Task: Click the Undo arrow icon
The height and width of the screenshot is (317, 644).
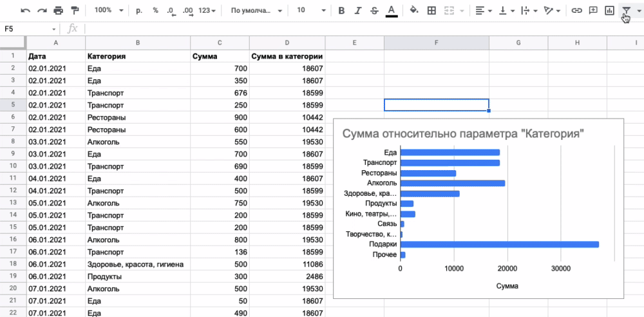Action: coord(26,11)
